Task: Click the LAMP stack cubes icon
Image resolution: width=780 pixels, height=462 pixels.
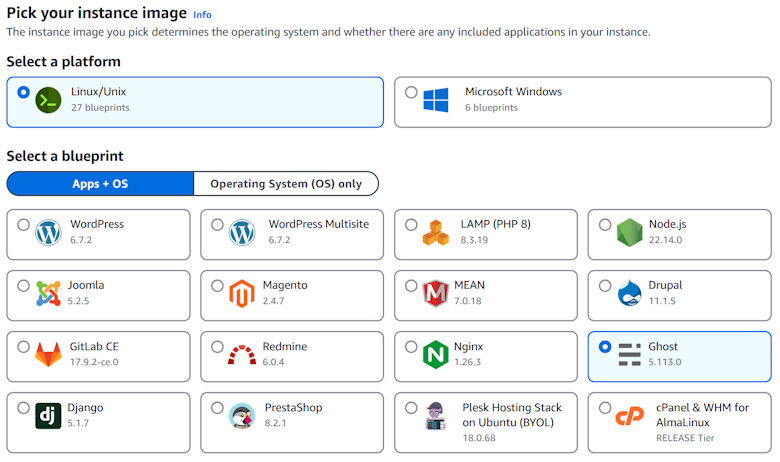Action: click(435, 233)
